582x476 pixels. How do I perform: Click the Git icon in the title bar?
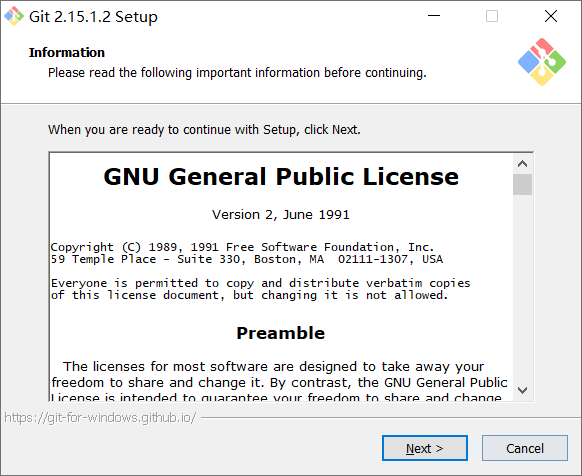click(x=14, y=16)
